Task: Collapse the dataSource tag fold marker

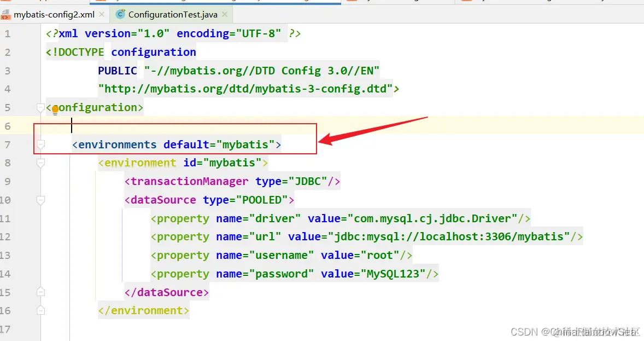Action: pyautogui.click(x=40, y=200)
